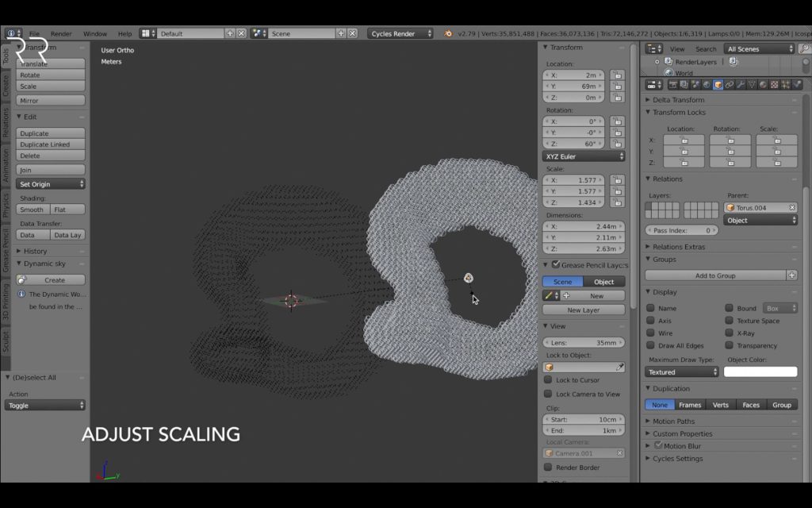Open the Constraints chain-link properties tab

[730, 84]
